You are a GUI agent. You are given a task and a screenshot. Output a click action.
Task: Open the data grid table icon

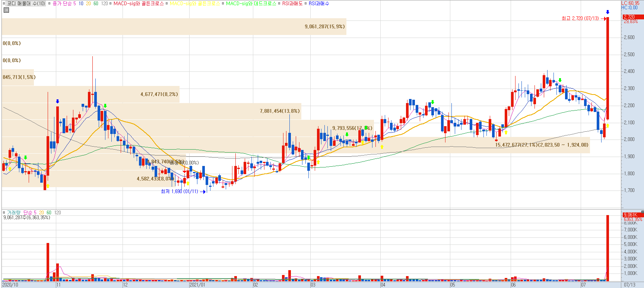click(6, 10)
